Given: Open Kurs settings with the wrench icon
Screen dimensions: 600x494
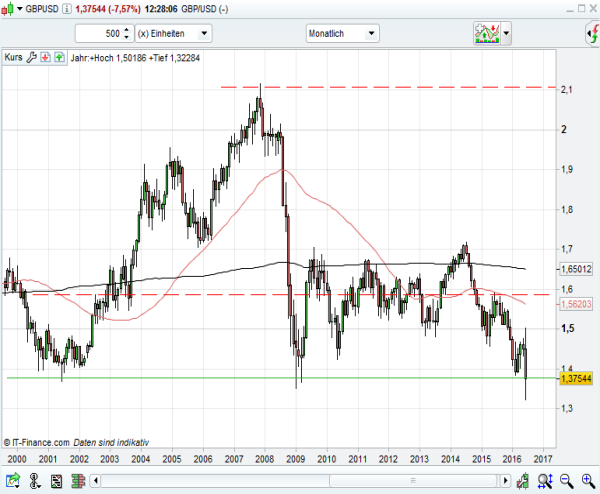Looking at the screenshot, I should coord(31,57).
